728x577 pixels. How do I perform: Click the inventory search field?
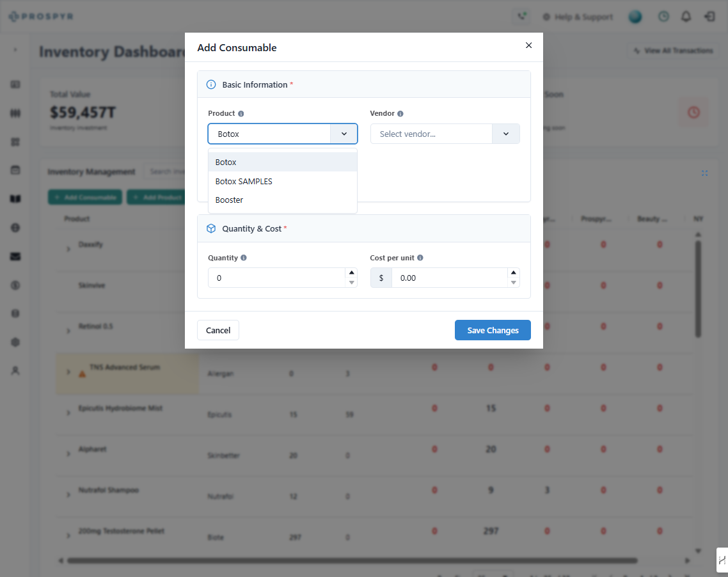click(x=165, y=171)
